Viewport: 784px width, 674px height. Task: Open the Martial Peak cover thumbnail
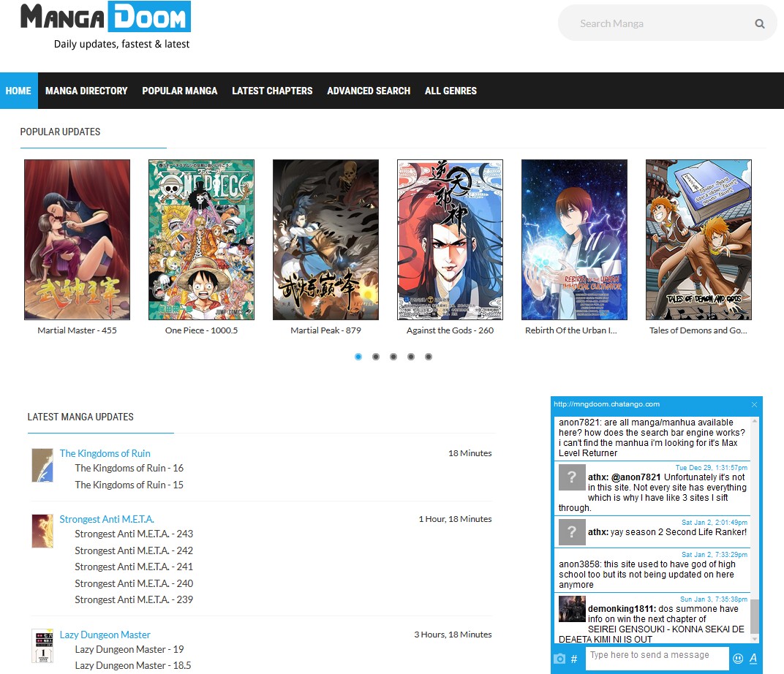325,239
